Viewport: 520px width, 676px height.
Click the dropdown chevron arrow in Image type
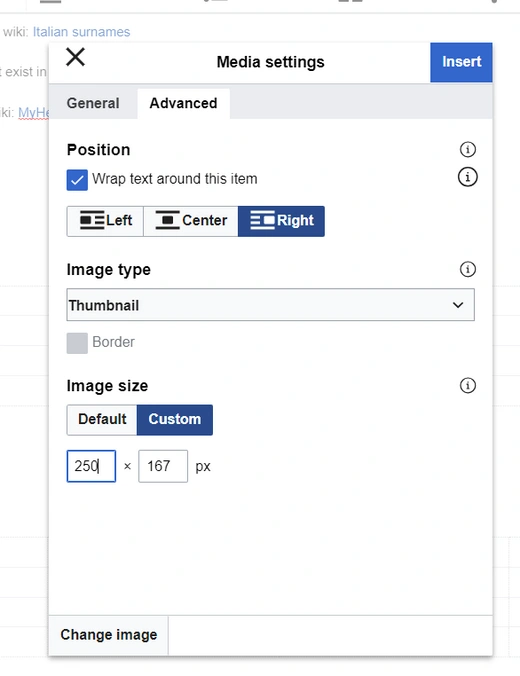(458, 305)
